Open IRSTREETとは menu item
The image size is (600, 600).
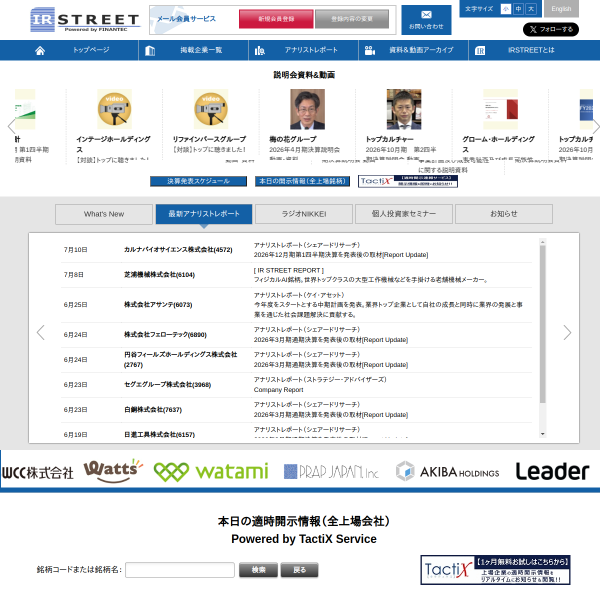pos(531,50)
